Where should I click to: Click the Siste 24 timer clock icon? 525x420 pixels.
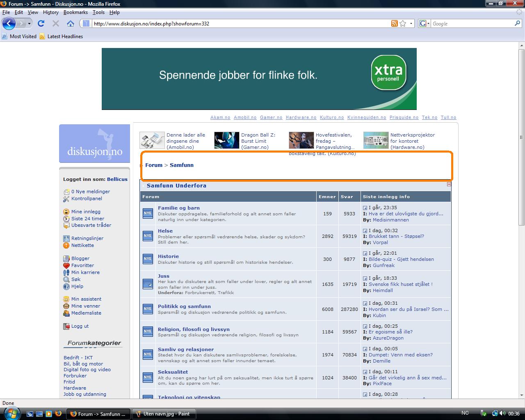pos(66,219)
